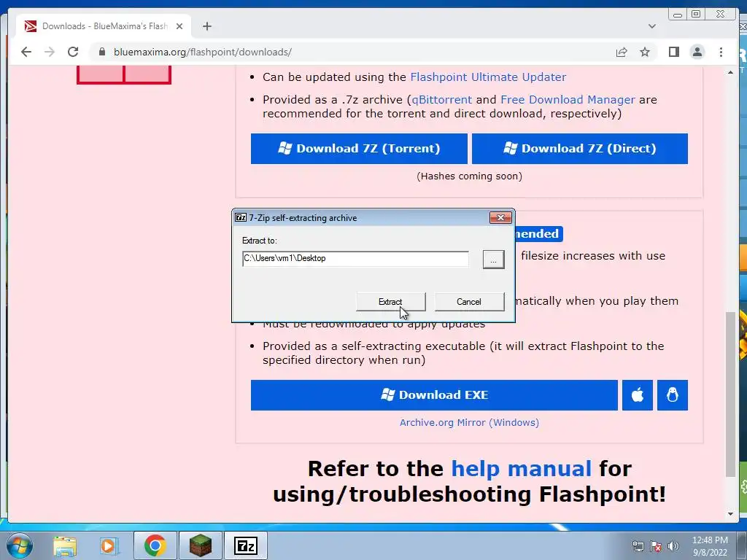Viewport: 747px width, 560px height.
Task: Close the 7-Zip dialog with red X
Action: coord(500,217)
